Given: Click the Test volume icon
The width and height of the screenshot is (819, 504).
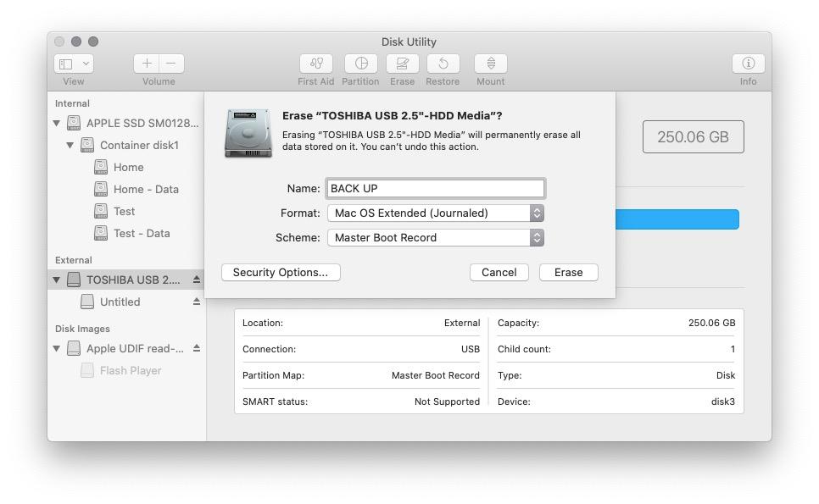Looking at the screenshot, I should (x=101, y=211).
